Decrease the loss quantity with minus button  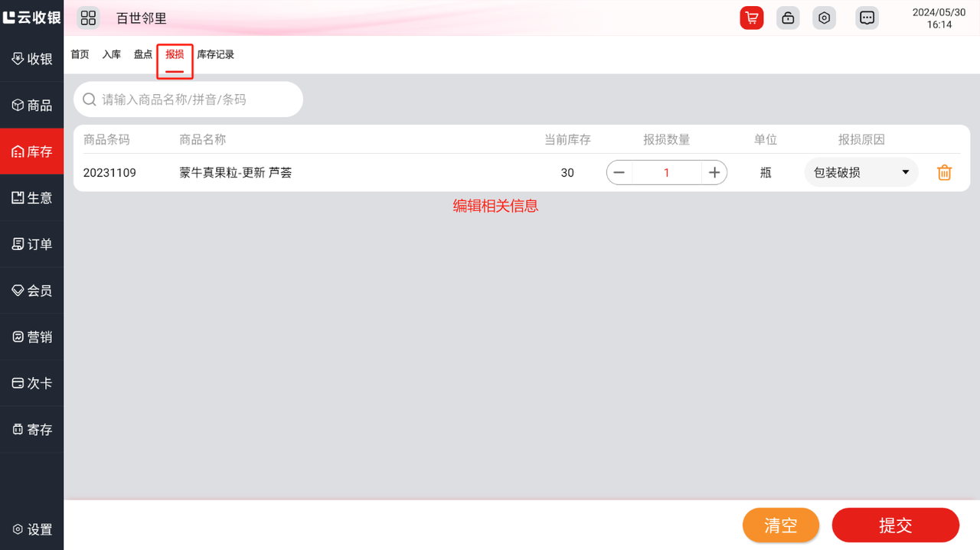pyautogui.click(x=619, y=173)
